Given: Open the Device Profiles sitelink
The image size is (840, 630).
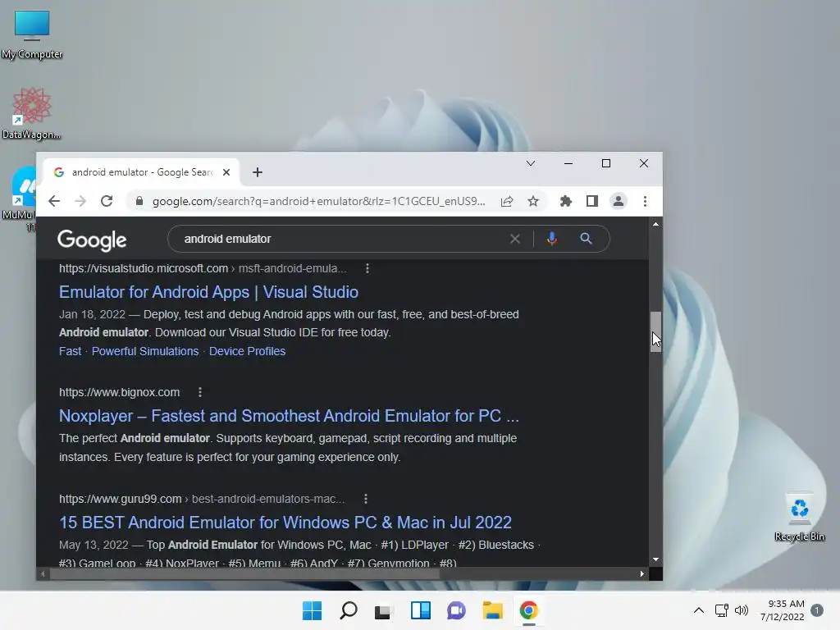Looking at the screenshot, I should click(x=247, y=351).
